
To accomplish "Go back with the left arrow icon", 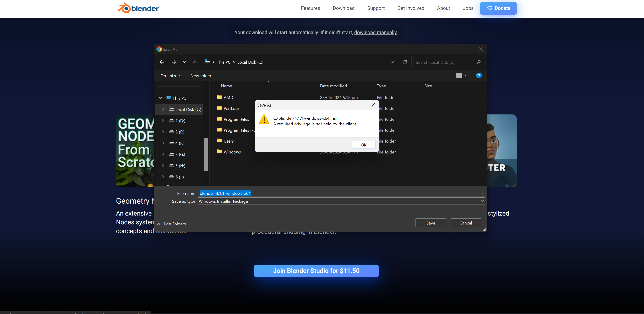I will [x=162, y=62].
